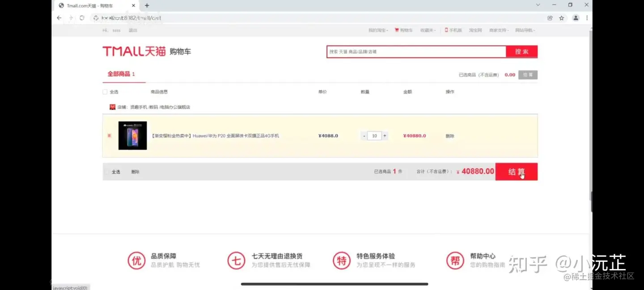Expand the 网站导航 dropdown menu
Screen dimensions: 644x290
click(525, 30)
